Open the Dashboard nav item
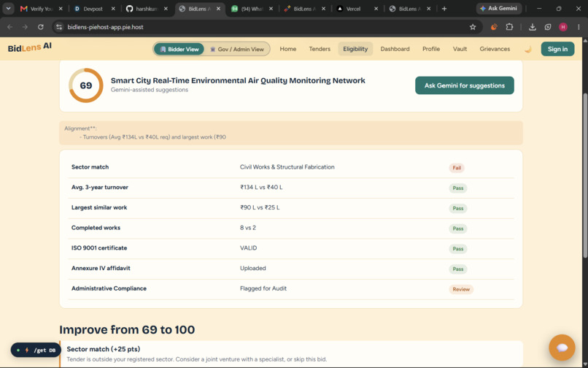Screen dimensions: 588x368 coord(395,49)
